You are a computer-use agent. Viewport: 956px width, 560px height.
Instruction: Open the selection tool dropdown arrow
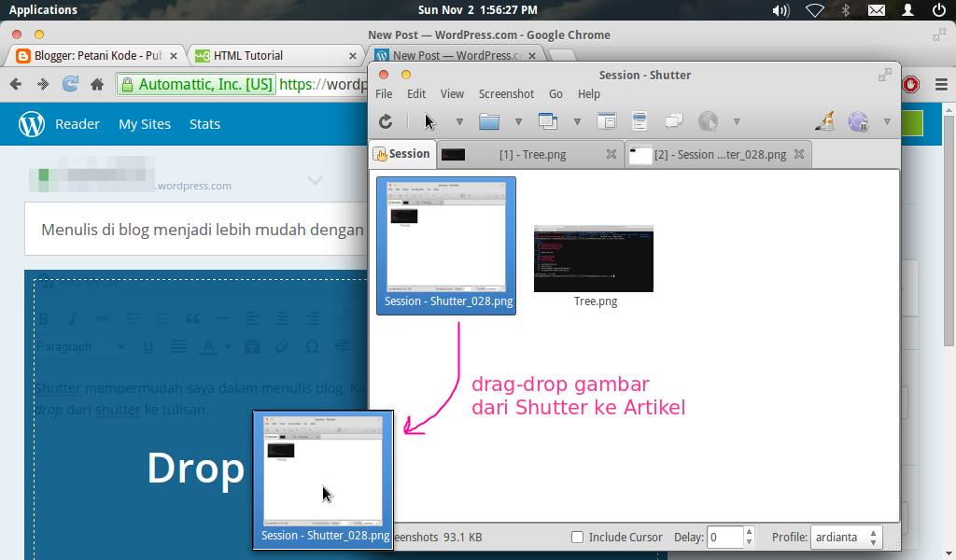(x=458, y=120)
